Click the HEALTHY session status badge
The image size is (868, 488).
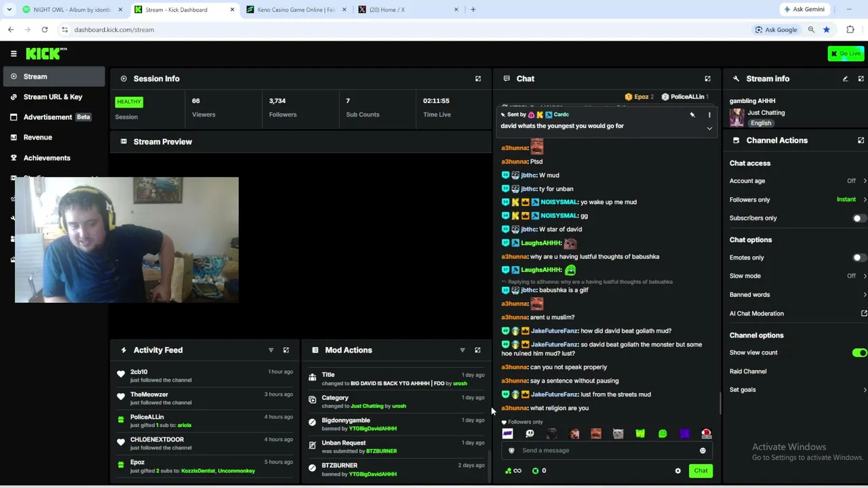coord(129,102)
